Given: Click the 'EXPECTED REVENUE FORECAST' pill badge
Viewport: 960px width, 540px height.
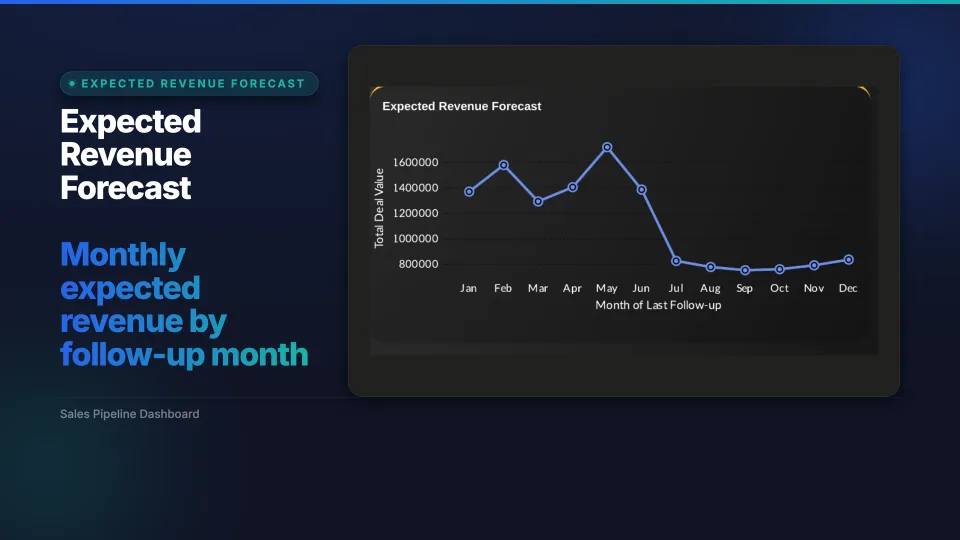Looking at the screenshot, I should coord(189,83).
